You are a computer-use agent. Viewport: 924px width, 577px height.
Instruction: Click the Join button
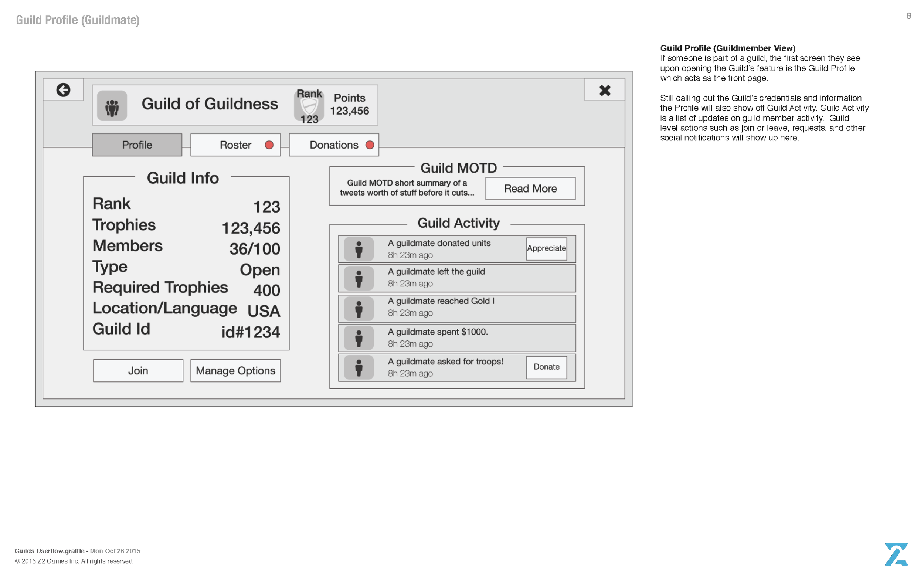click(138, 370)
